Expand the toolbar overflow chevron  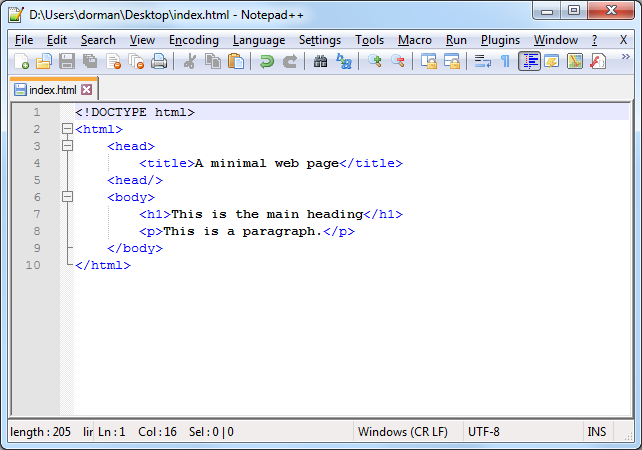(625, 57)
